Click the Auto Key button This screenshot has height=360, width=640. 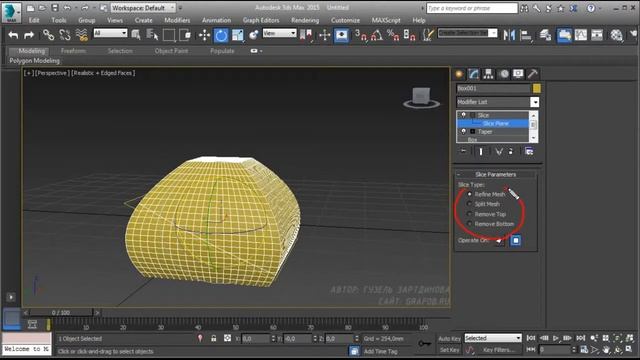(x=449, y=338)
